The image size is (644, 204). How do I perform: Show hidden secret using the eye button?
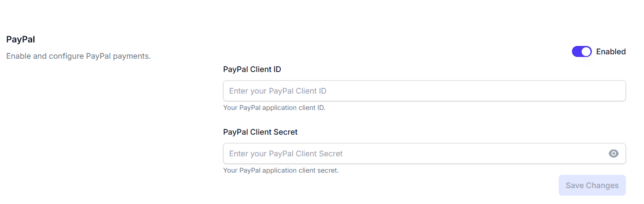614,154
